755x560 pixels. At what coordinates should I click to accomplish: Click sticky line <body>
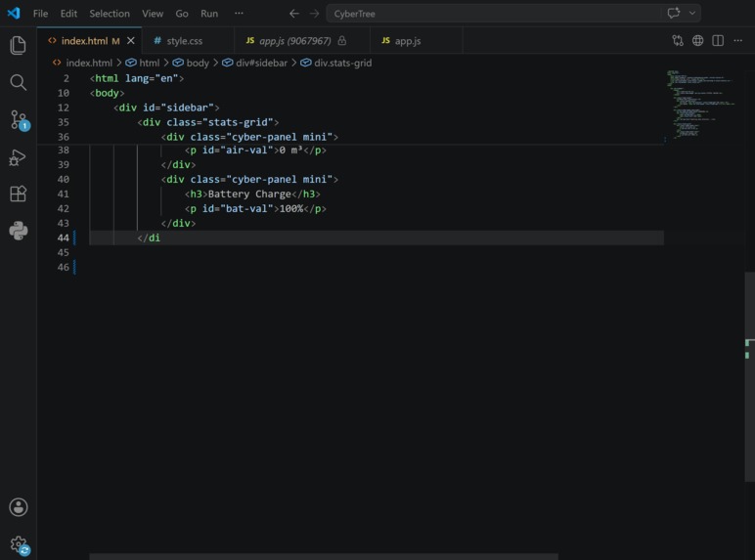107,93
